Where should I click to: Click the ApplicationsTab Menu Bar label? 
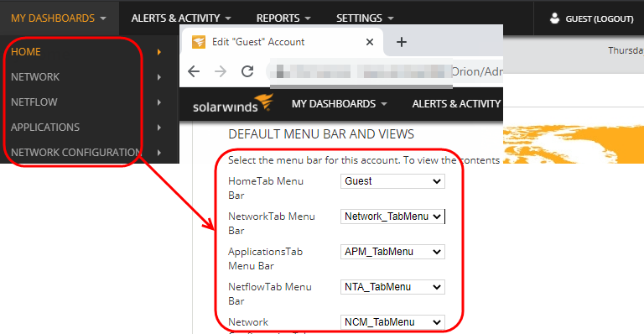click(265, 258)
